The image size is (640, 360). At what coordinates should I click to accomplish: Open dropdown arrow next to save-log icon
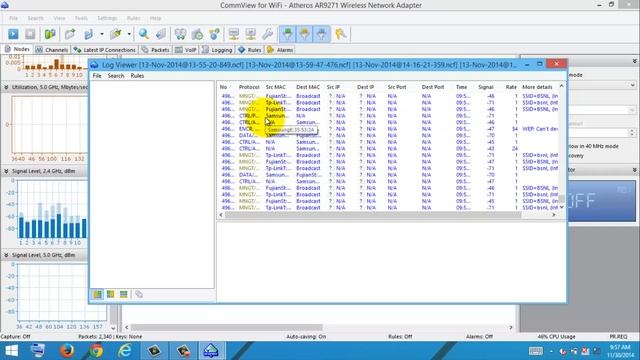[x=102, y=34]
